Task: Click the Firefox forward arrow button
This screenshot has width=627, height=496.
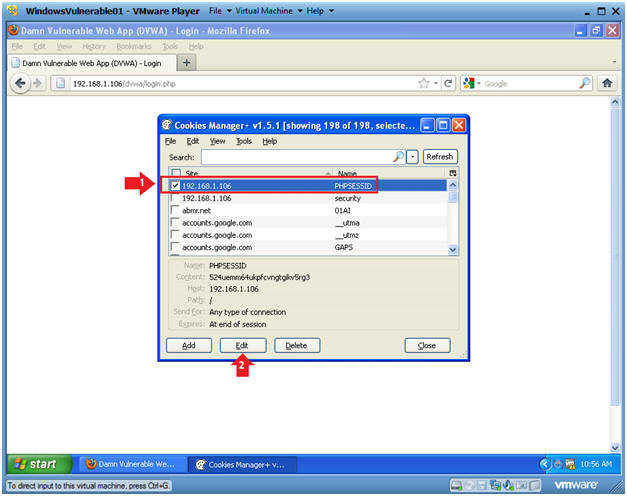Action: coord(38,83)
